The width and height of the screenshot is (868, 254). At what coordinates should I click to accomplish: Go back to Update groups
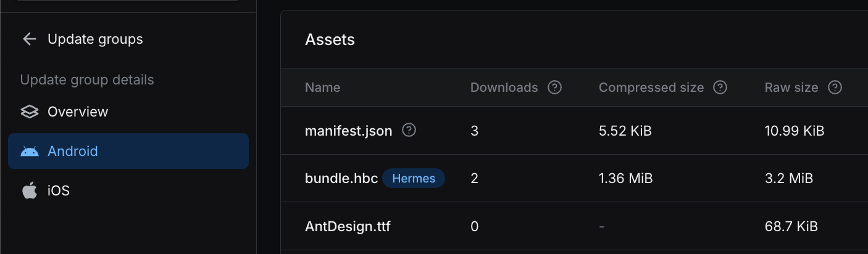95,39
